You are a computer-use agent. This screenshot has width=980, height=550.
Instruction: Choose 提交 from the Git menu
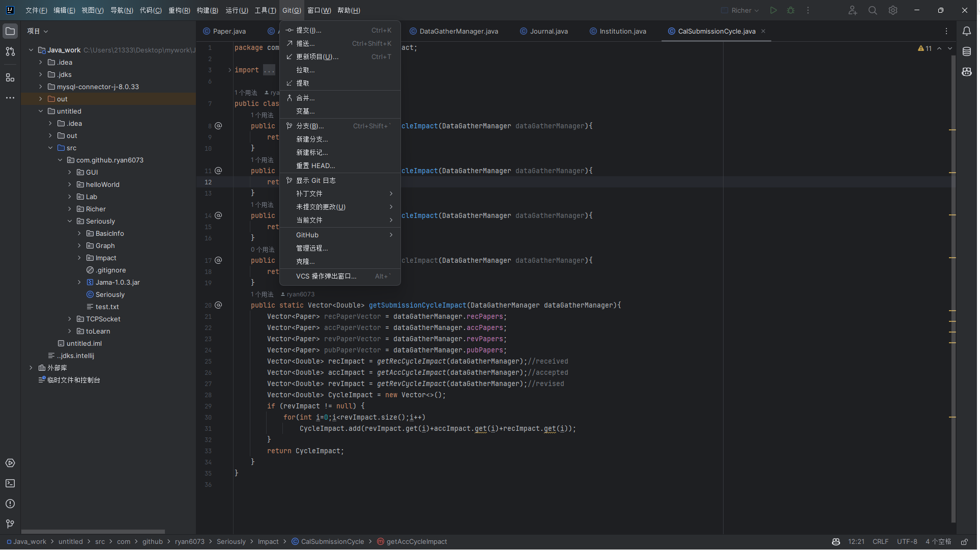pyautogui.click(x=340, y=30)
